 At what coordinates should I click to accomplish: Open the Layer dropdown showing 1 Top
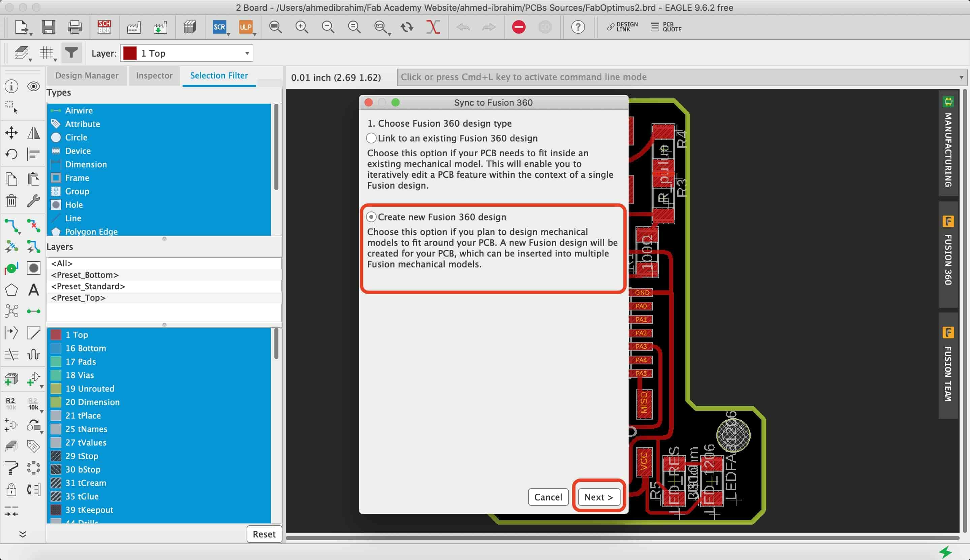coord(187,53)
